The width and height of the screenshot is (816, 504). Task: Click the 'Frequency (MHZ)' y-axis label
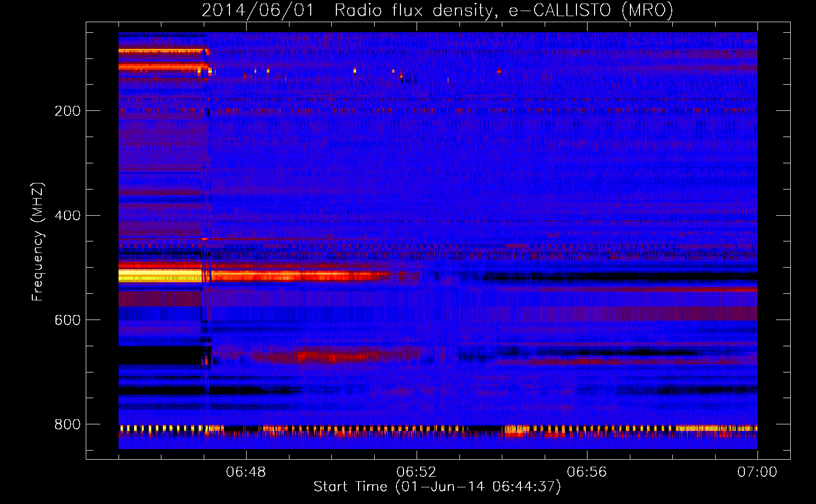(x=38, y=242)
